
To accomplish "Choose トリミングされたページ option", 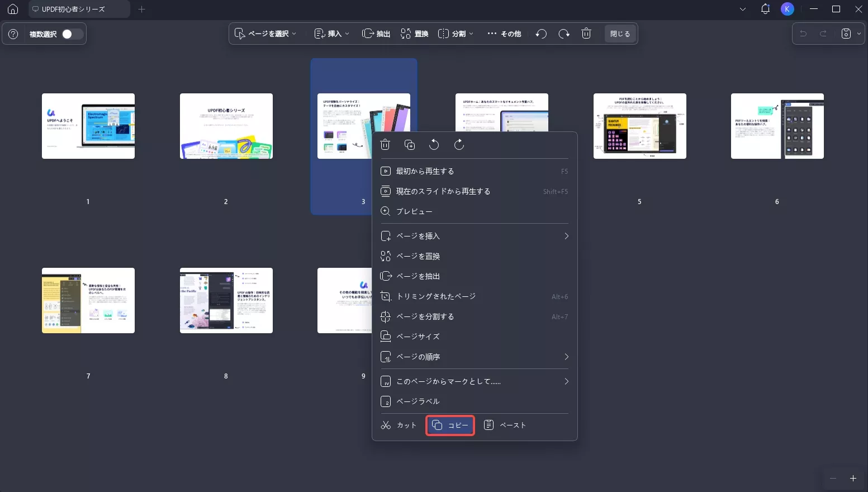I will coord(475,296).
